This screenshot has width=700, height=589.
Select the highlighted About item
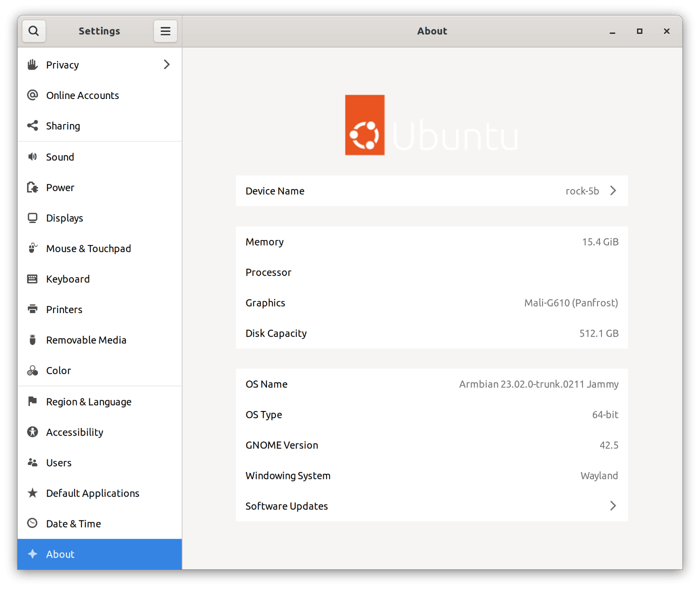(x=99, y=554)
